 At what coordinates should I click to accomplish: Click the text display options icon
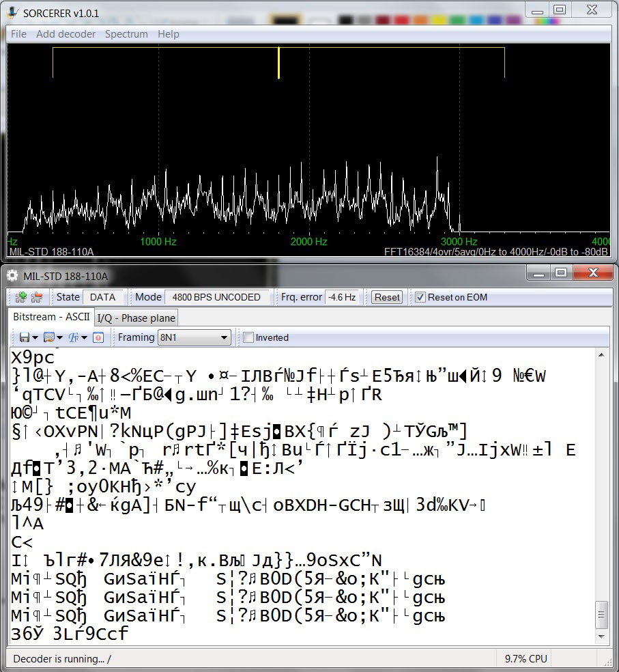tap(49, 338)
